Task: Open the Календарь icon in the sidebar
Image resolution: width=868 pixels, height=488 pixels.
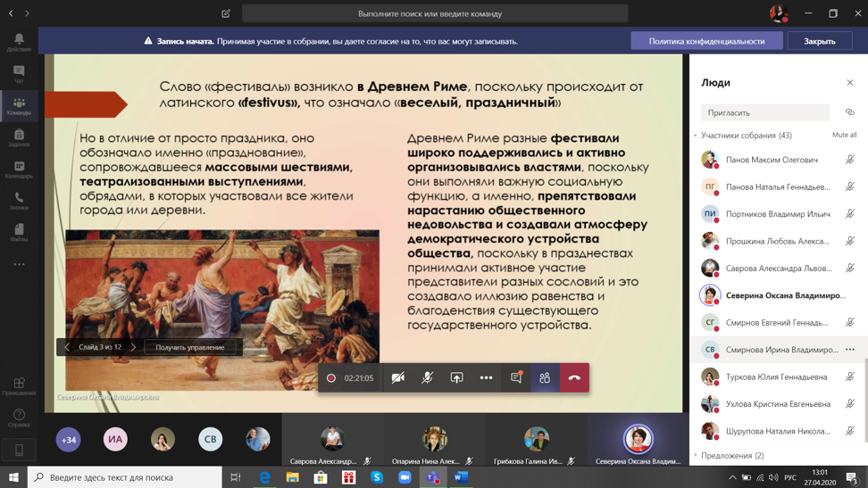Action: (x=19, y=170)
